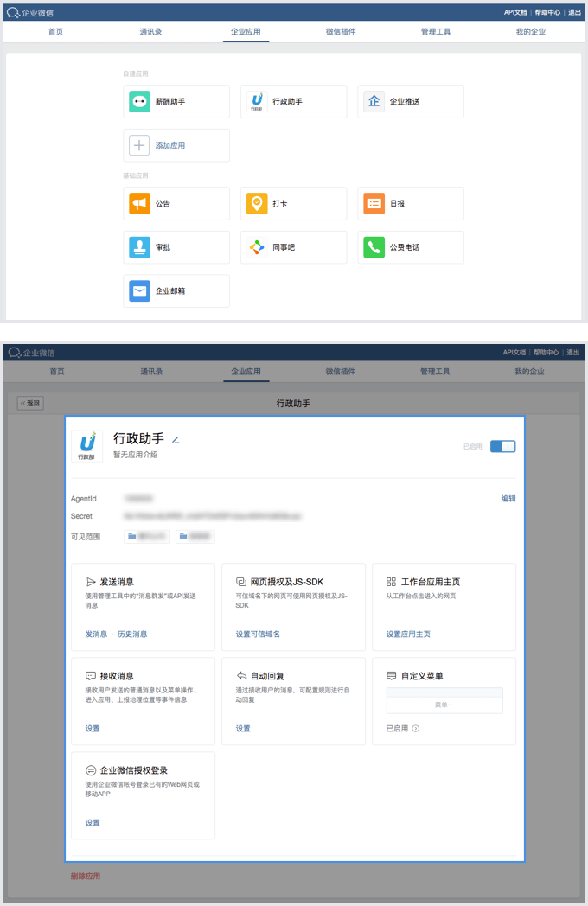Open 首页 tab in top window
The image size is (588, 906).
56,32
